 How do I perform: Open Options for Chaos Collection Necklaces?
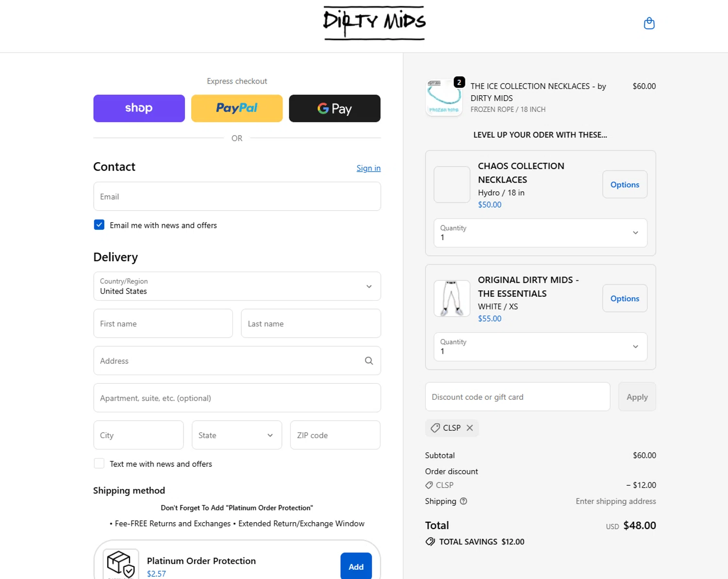click(x=625, y=185)
